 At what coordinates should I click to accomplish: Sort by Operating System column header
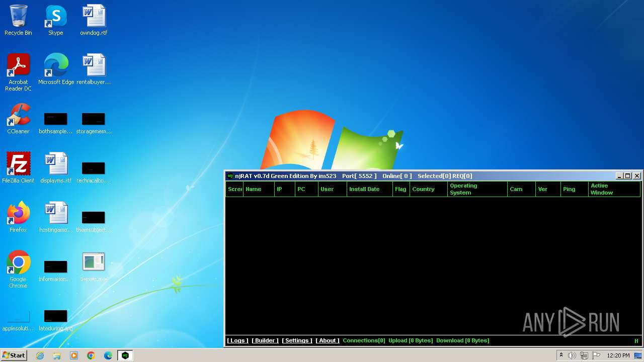pos(477,189)
